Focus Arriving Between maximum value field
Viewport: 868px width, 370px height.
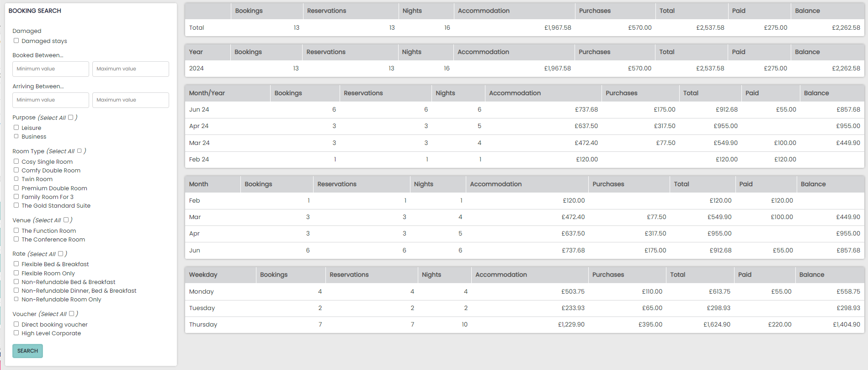click(130, 100)
